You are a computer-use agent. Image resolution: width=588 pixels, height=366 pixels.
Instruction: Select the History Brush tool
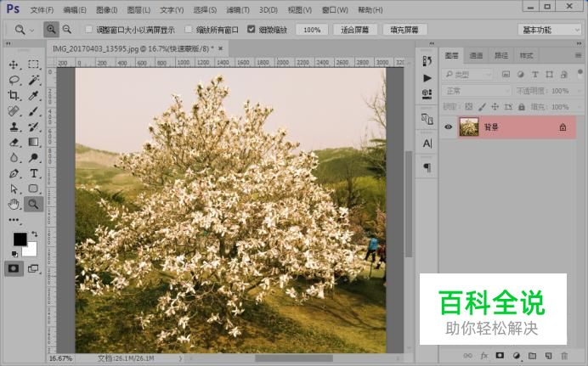tap(33, 127)
